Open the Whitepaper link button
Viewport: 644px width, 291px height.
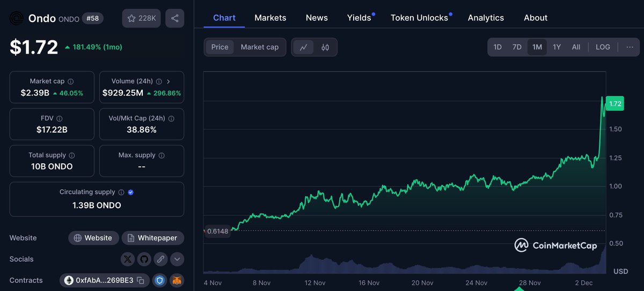tap(153, 238)
